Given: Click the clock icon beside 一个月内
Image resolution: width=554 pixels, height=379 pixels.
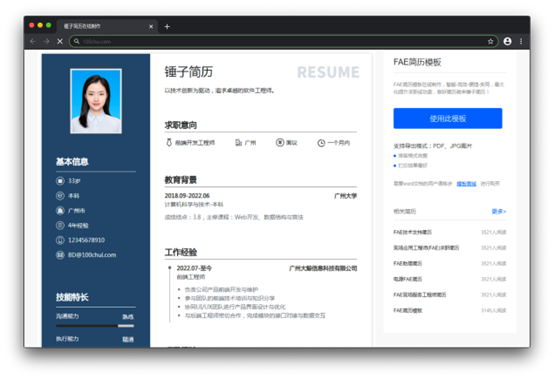Looking at the screenshot, I should click(x=321, y=143).
